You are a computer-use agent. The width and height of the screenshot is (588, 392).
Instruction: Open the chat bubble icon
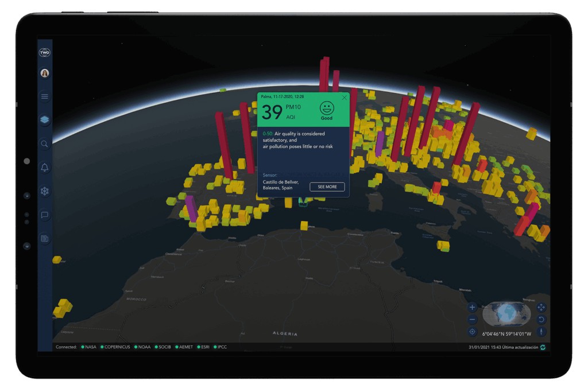[45, 215]
